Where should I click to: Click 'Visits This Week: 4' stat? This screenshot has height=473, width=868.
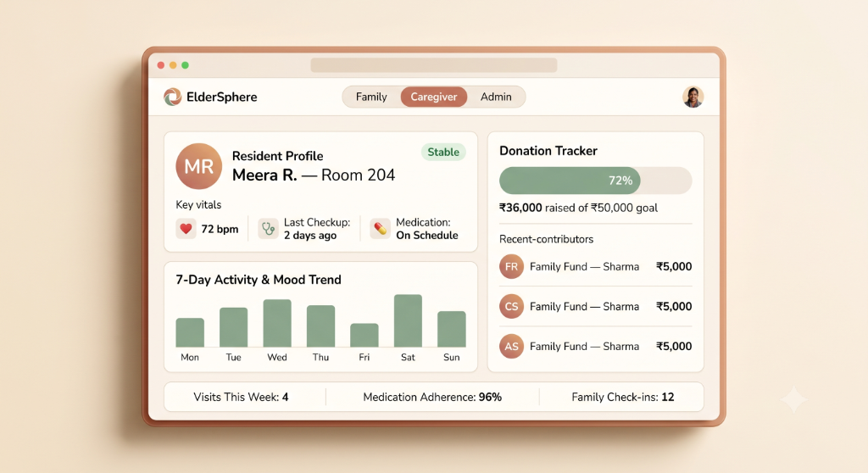241,397
